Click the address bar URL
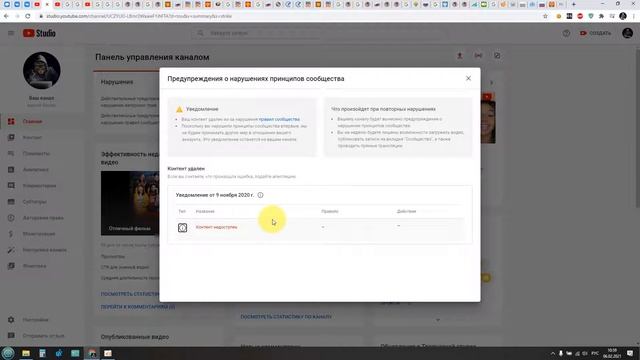This screenshot has width=640, height=360. [x=139, y=16]
